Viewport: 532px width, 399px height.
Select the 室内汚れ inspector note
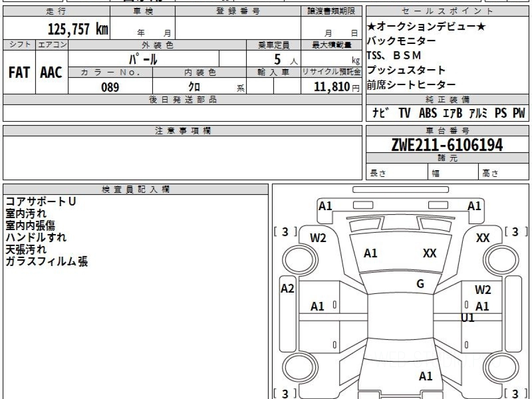[x=26, y=214]
